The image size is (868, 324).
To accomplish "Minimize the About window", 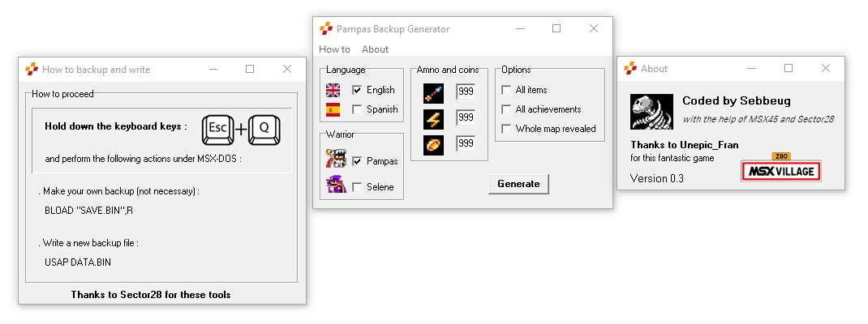I will pos(752,69).
